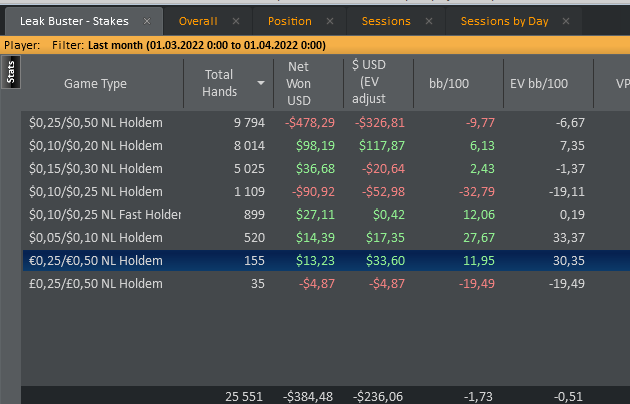Close the Position tab
630x404 pixels.
(330, 21)
